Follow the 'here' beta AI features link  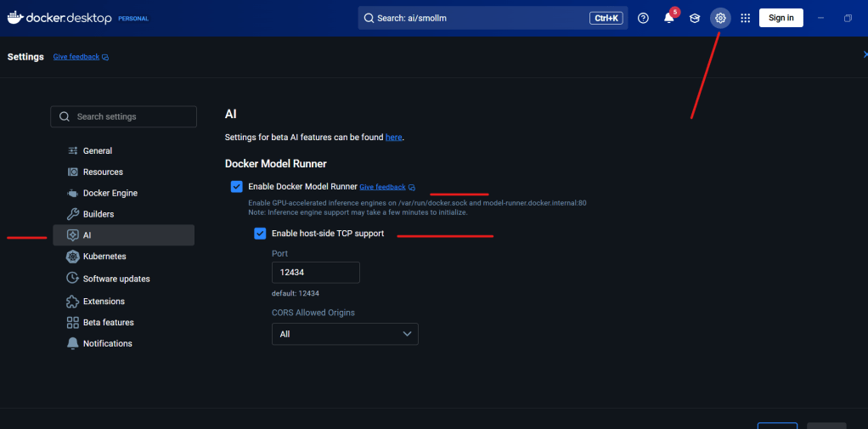[393, 138]
